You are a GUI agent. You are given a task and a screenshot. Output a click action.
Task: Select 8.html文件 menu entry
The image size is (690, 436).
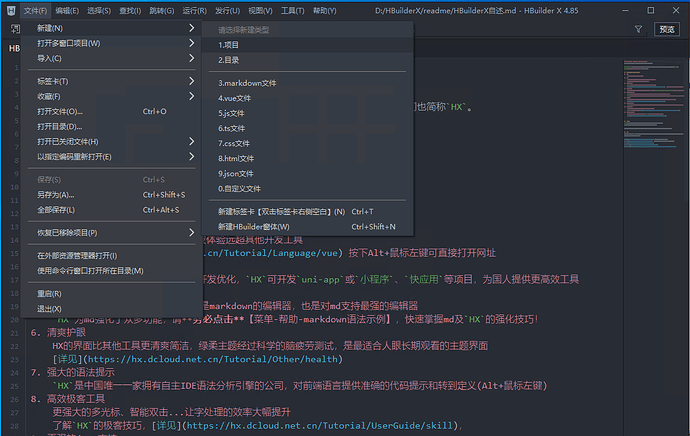pyautogui.click(x=237, y=158)
